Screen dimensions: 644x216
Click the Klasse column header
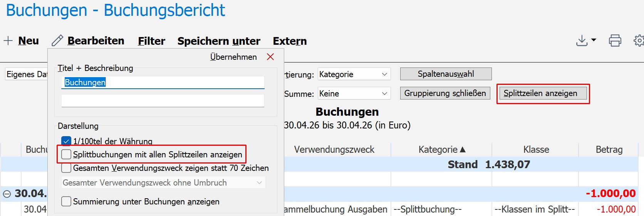point(536,150)
